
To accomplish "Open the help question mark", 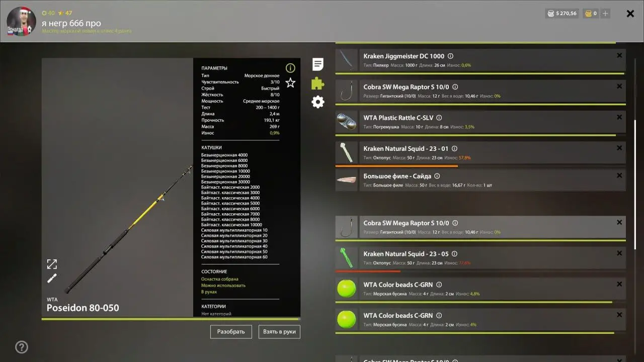I will click(22, 347).
